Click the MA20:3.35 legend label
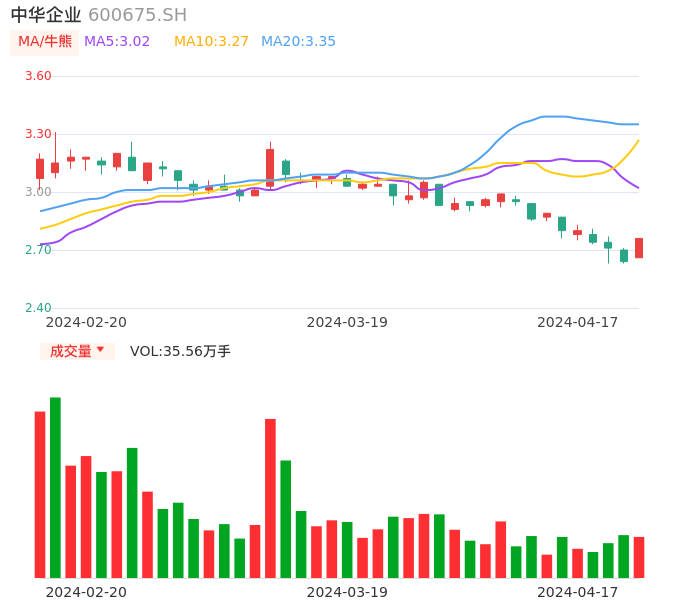Viewport: 686px width, 606px height. (x=298, y=42)
